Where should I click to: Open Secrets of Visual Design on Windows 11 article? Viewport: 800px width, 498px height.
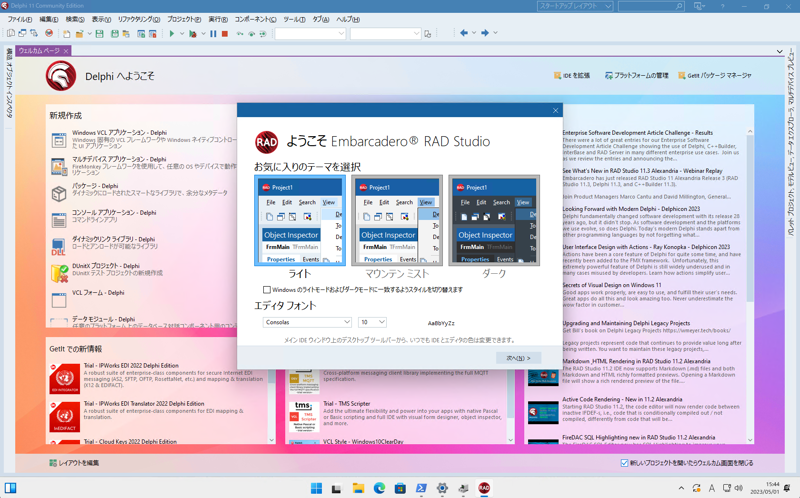point(612,285)
